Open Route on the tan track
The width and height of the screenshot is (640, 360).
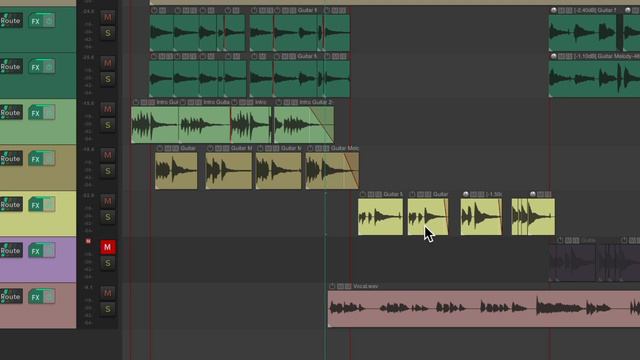click(11, 158)
